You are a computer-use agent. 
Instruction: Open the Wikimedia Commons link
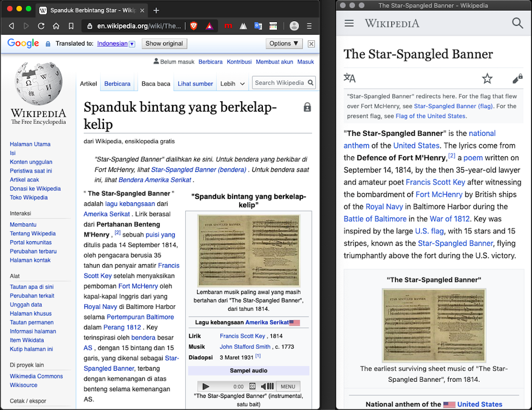[36, 376]
